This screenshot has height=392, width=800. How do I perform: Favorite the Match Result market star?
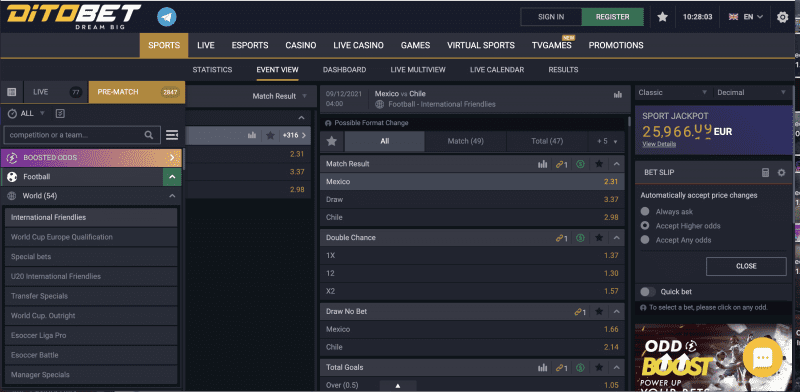click(599, 164)
